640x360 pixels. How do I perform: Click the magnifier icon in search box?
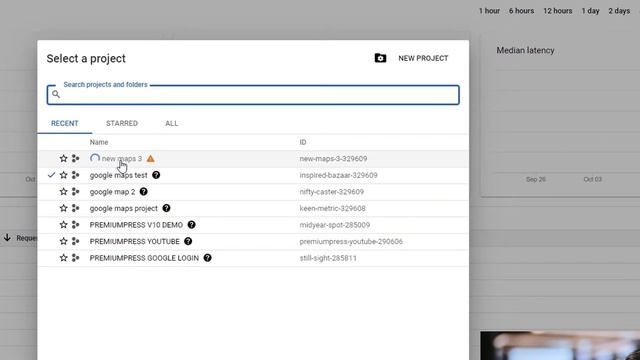click(x=56, y=94)
